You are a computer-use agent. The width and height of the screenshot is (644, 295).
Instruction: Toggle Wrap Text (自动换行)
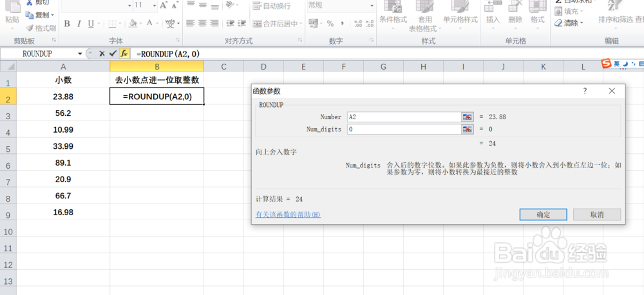pos(272,6)
